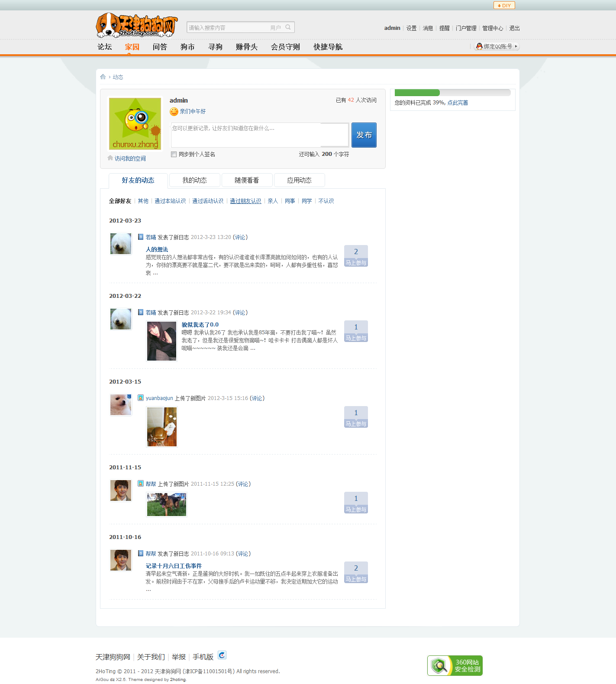Click the profile completion progress bar
616x684 pixels.
point(452,93)
